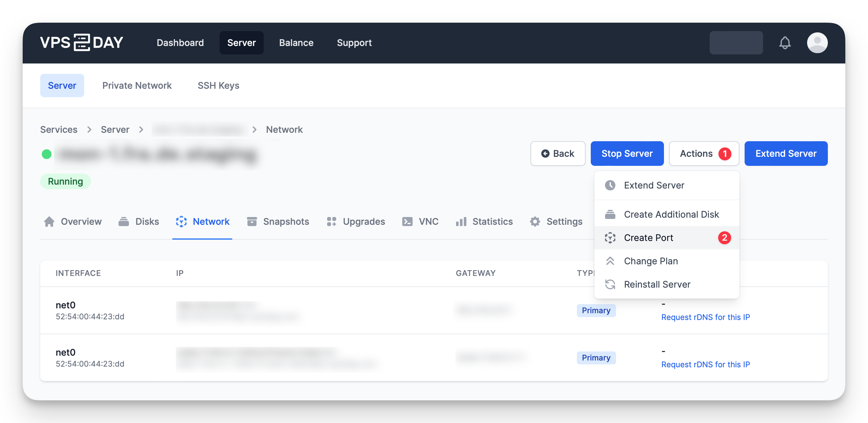The image size is (868, 423).
Task: Click the Server breadcrumb link
Action: 115,130
